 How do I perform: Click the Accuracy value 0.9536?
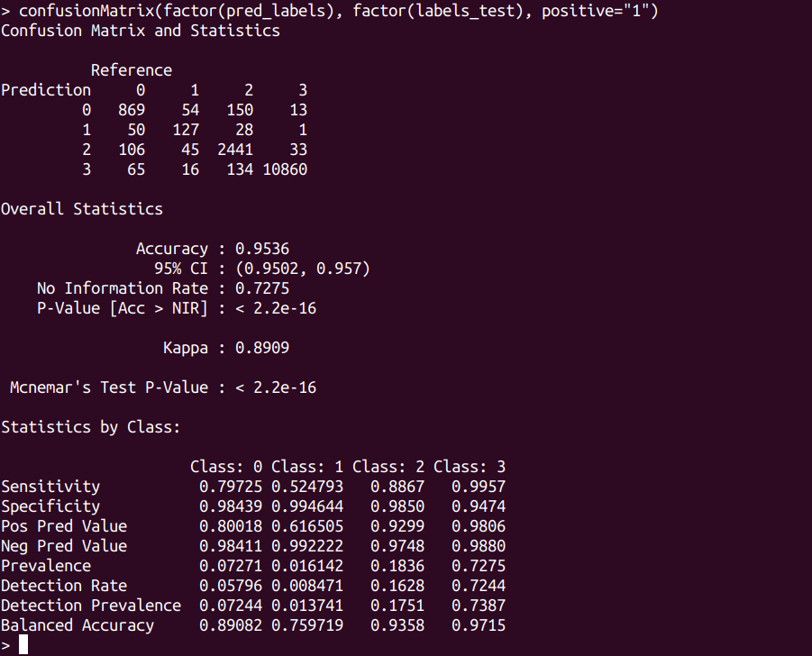point(261,249)
